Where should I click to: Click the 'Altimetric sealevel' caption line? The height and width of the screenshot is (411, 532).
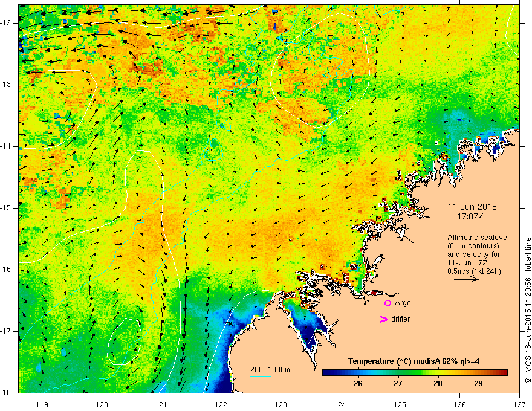pyautogui.click(x=478, y=238)
